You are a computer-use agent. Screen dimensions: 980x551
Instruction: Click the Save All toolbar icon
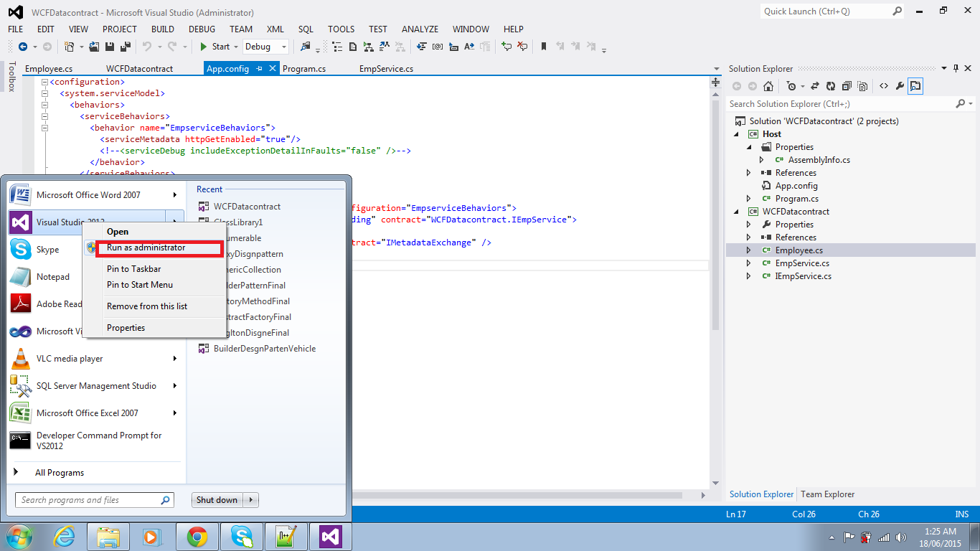[x=126, y=47]
